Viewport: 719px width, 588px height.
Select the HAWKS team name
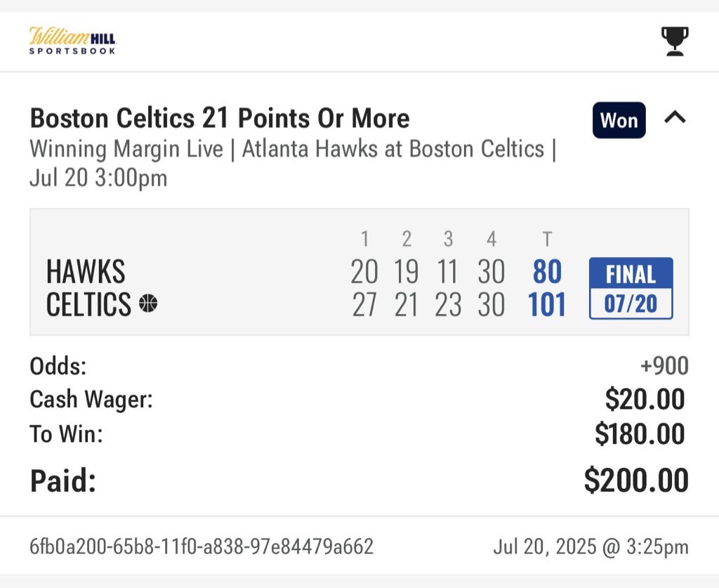[x=86, y=272]
